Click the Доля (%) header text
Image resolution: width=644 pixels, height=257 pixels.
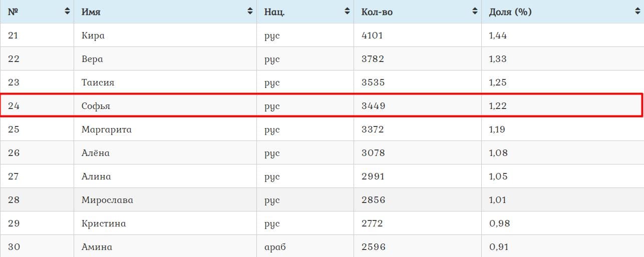click(510, 12)
